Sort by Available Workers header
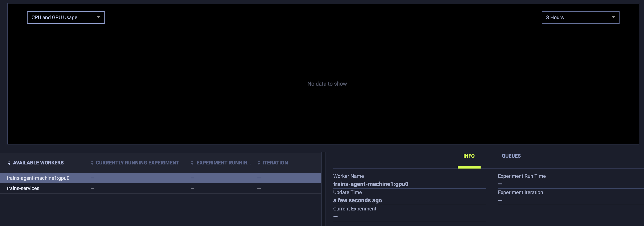Viewport: 644px width, 226px height. [x=38, y=163]
